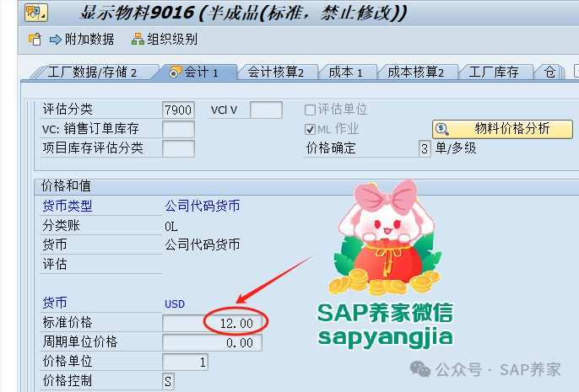Open the partially visible 仓 tab
Image resolution: width=579 pixels, height=392 pixels.
[549, 72]
